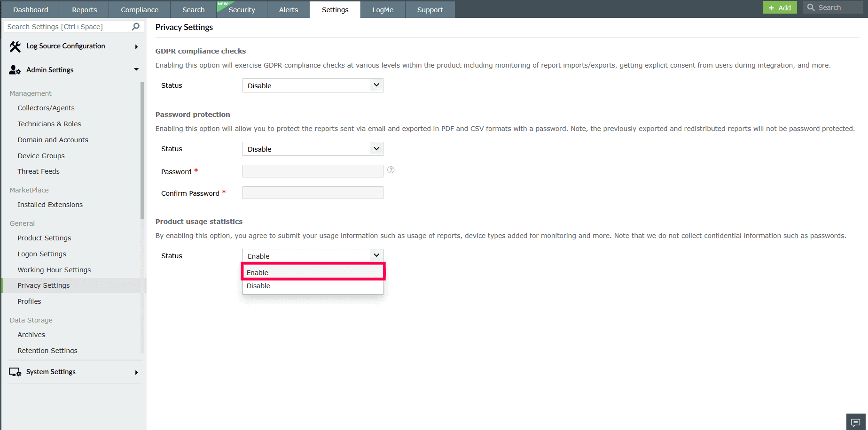Viewport: 868px width, 430px height.
Task: Click the Log Source Configuration tools icon
Action: 15,46
